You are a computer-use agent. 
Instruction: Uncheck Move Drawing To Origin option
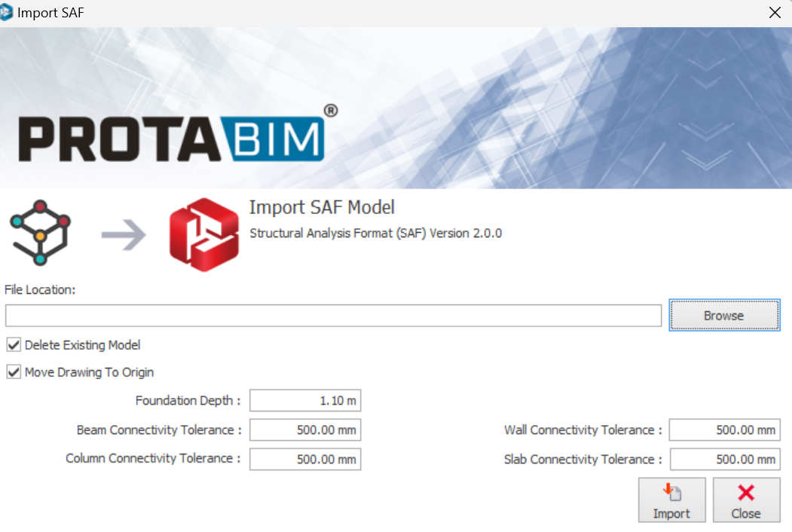pos(14,372)
